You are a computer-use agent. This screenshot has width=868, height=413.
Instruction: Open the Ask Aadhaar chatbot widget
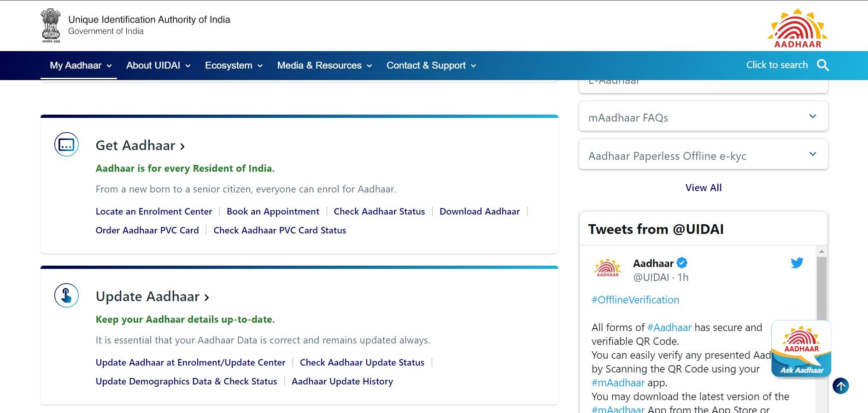[801, 349]
